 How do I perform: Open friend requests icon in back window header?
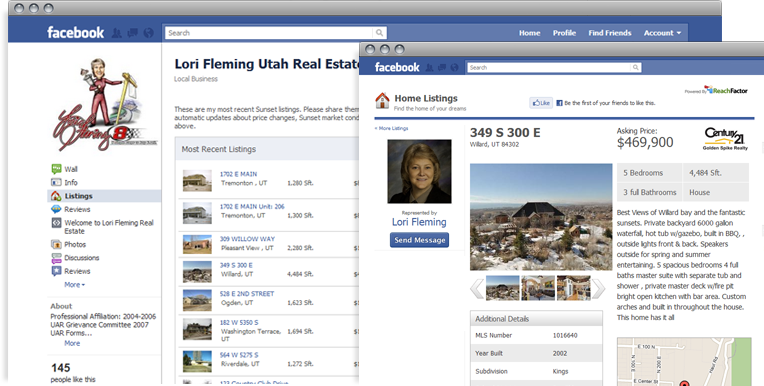[x=116, y=33]
